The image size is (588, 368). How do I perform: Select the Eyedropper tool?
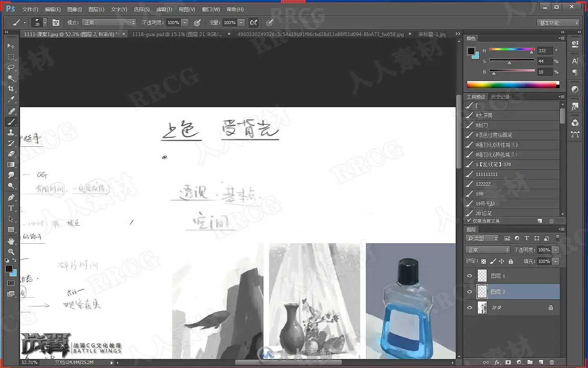11,99
